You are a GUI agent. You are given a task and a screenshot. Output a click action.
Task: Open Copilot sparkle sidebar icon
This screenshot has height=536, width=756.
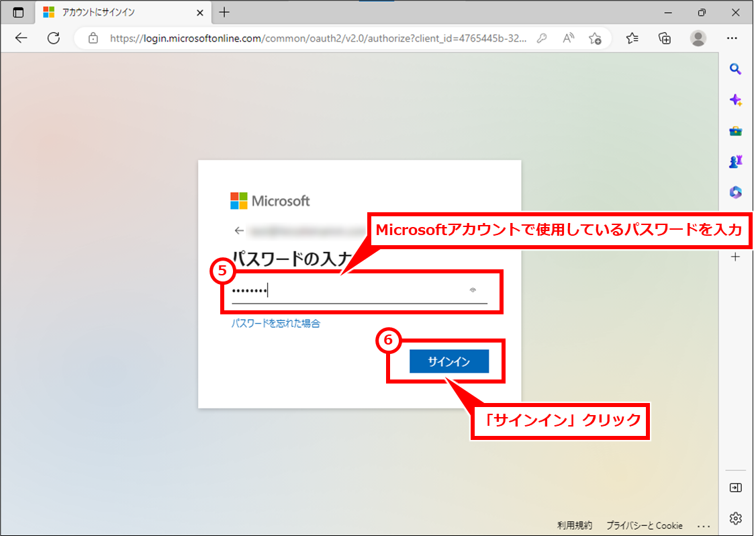click(x=735, y=100)
